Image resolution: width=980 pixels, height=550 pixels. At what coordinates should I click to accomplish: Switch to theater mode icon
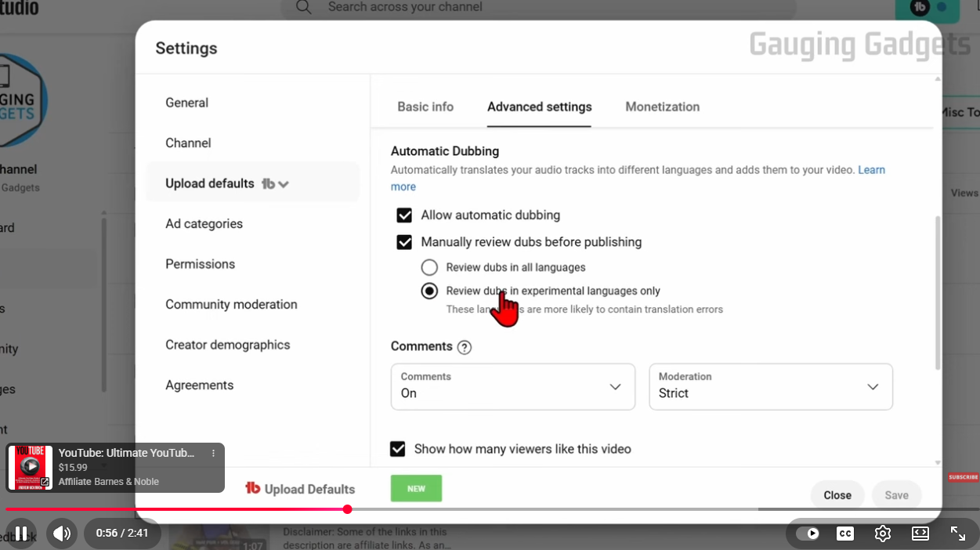(920, 534)
